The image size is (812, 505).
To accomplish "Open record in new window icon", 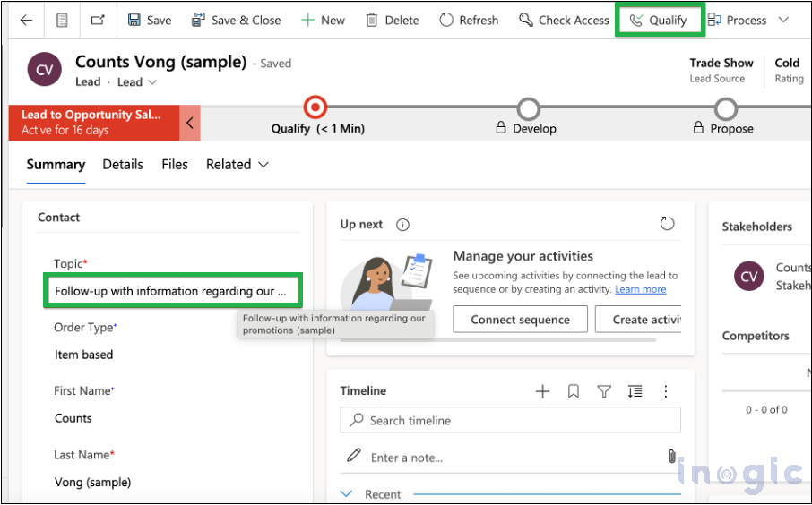I will click(97, 20).
